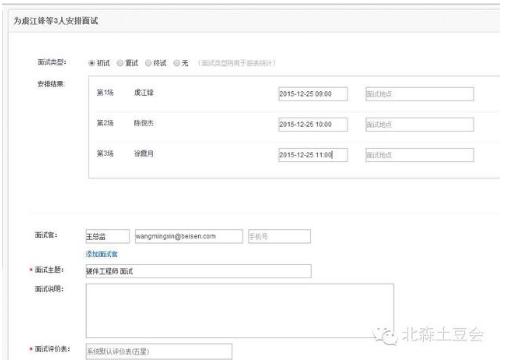
Task: Click the 添加面试官 link
Action: 102,254
